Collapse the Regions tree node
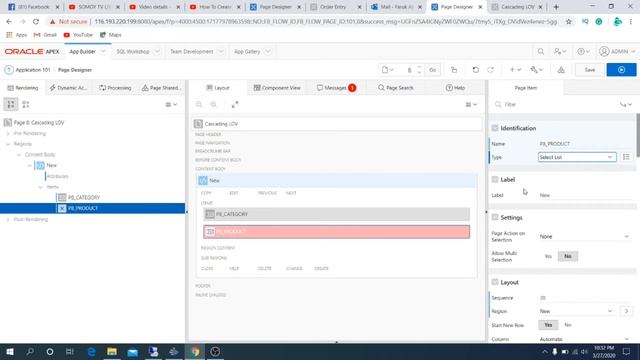The image size is (640, 360). coord(8,144)
